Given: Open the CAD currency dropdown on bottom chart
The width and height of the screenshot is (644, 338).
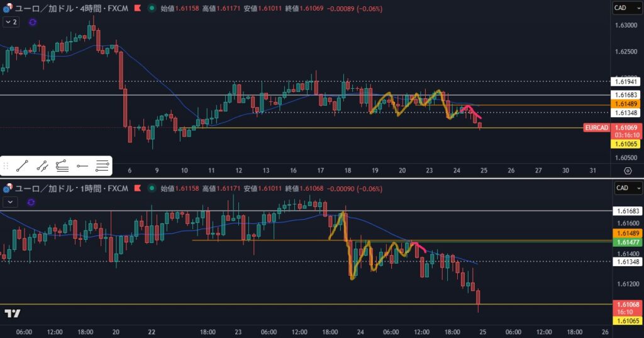Looking at the screenshot, I should (626, 188).
